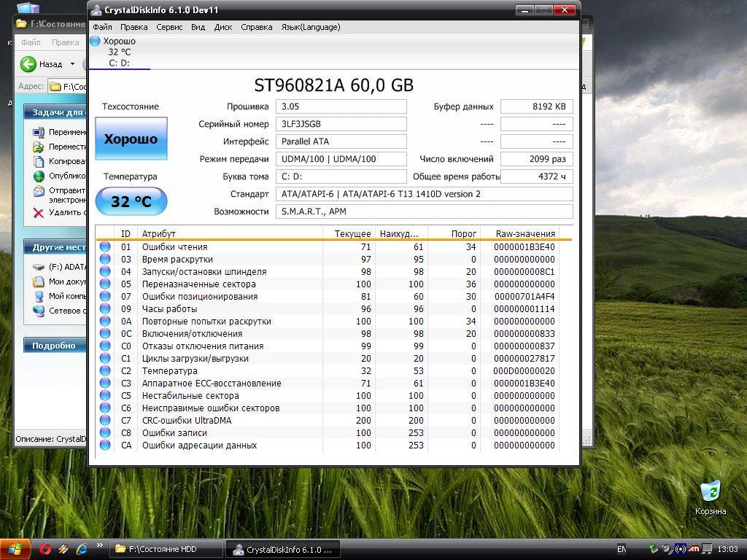Open the Файл menu in CrystalDiskInfo

(102, 27)
